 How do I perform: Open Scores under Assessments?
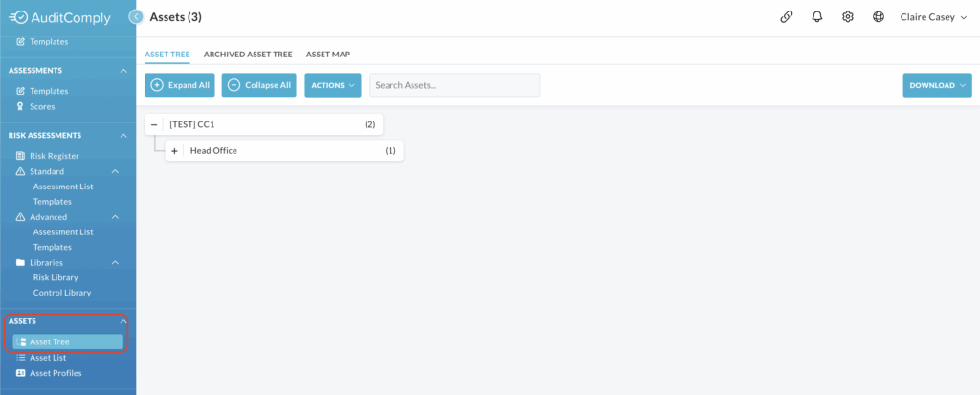tap(42, 106)
